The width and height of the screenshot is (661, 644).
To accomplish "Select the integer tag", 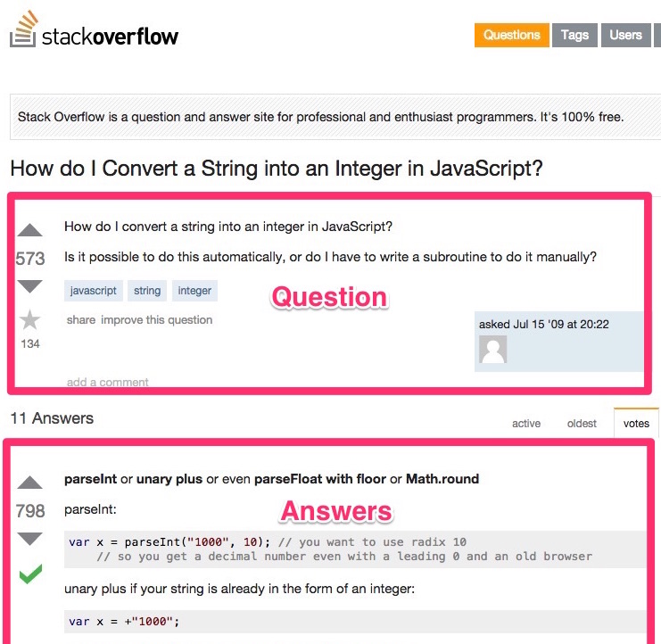I will (194, 291).
